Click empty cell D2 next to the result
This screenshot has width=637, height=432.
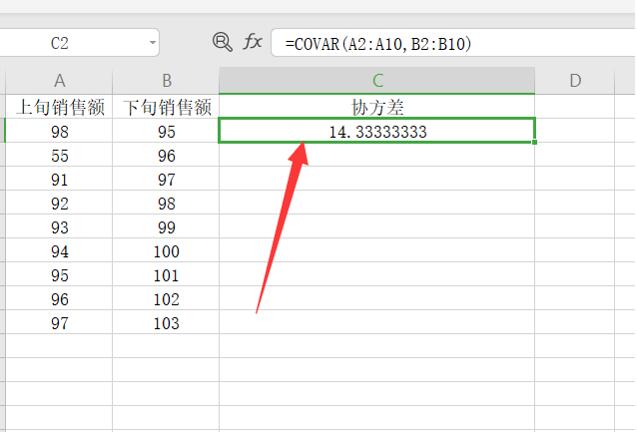pyautogui.click(x=575, y=131)
